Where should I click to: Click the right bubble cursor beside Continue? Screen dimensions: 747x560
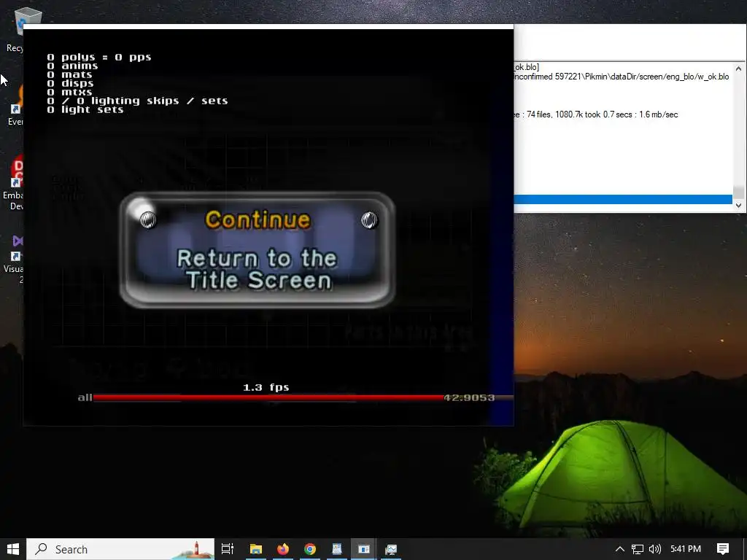tap(368, 219)
